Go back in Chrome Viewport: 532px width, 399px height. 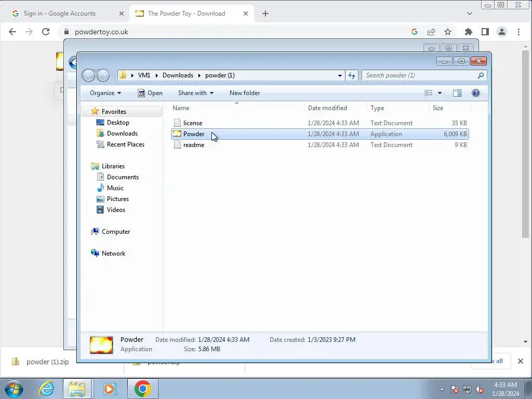[12, 32]
